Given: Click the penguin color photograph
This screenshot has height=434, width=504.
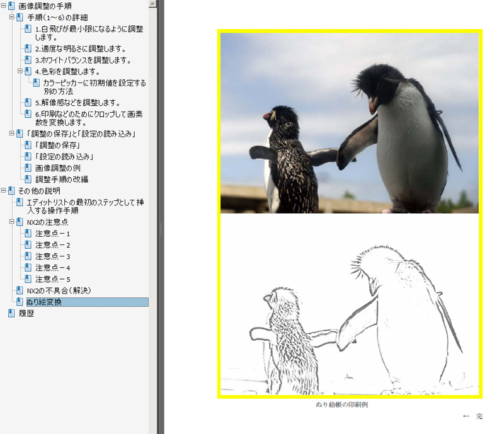Looking at the screenshot, I should (350, 123).
